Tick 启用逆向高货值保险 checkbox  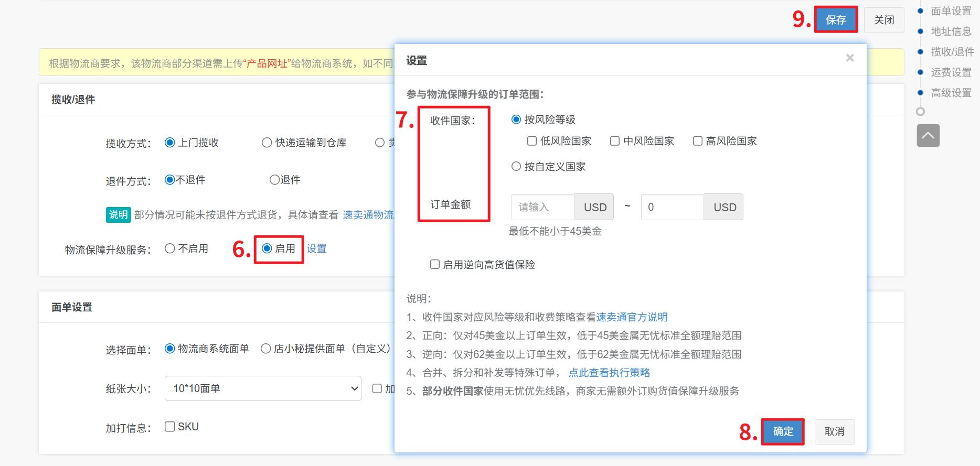pos(435,264)
